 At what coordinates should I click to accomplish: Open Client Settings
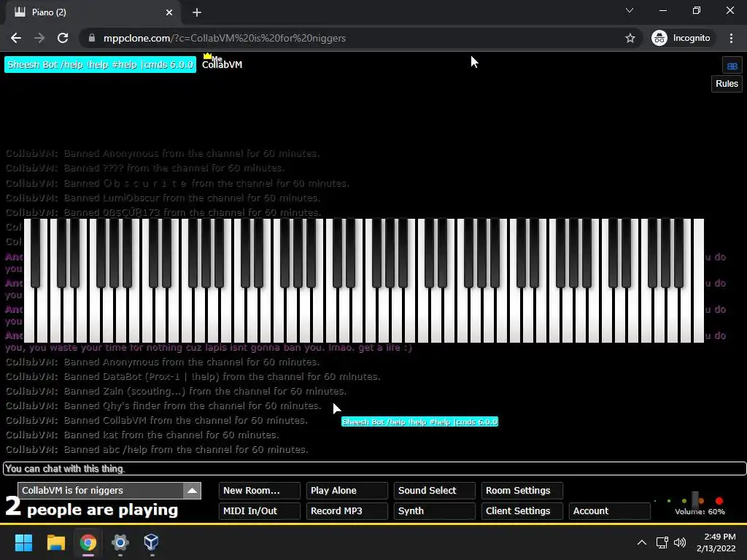(x=522, y=511)
